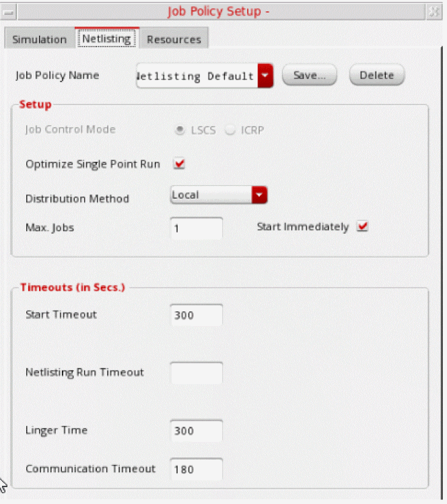447x504 pixels.
Task: Switch to the Simulation tab
Action: tap(40, 39)
